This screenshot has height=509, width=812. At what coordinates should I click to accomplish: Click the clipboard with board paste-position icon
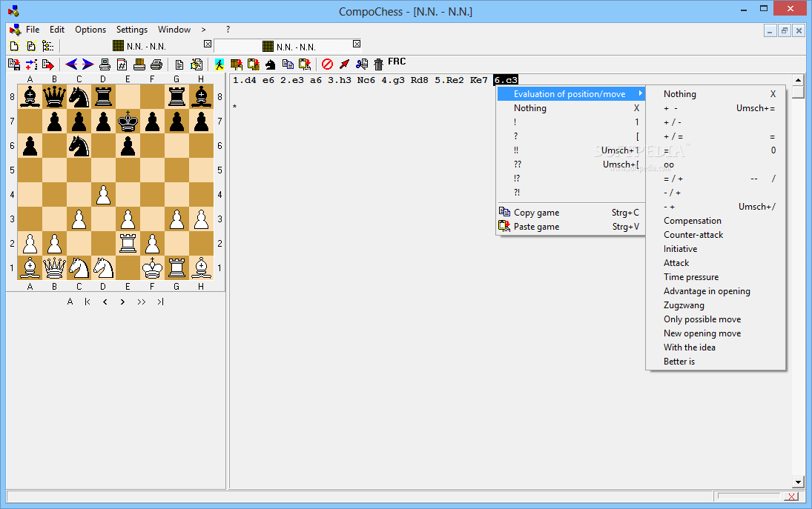pyautogui.click(x=253, y=64)
